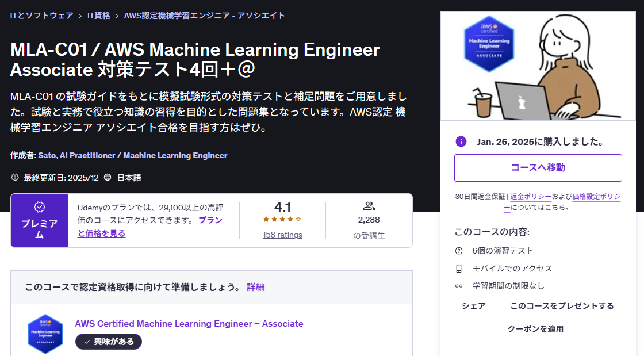644x356 pixels.
Task: Toggle the 興味がある interest chip
Action: coord(109,342)
